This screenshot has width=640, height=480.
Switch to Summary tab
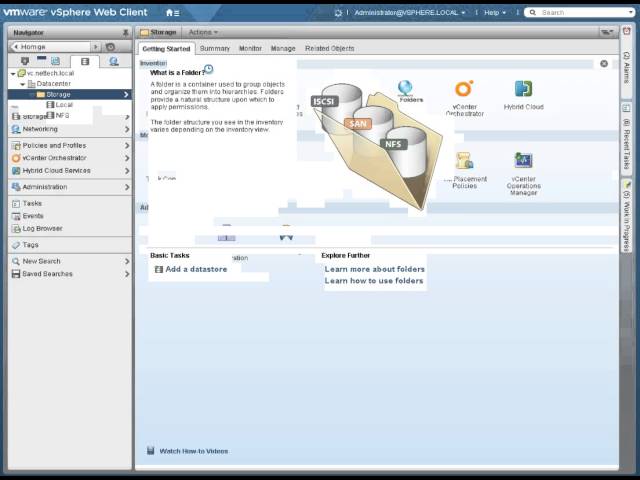pyautogui.click(x=215, y=49)
